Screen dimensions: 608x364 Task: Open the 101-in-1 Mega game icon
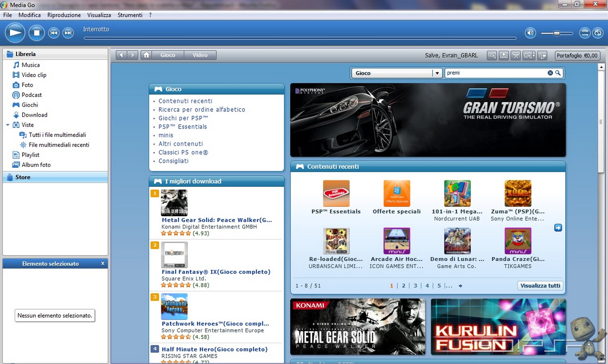[457, 193]
